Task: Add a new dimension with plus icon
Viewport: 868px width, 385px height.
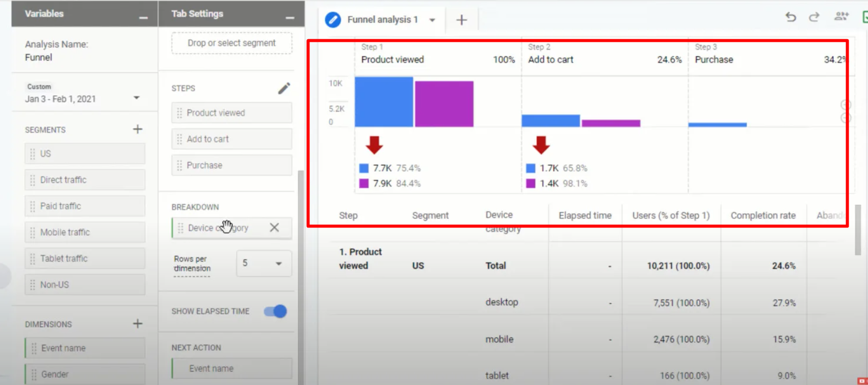Action: [x=138, y=324]
